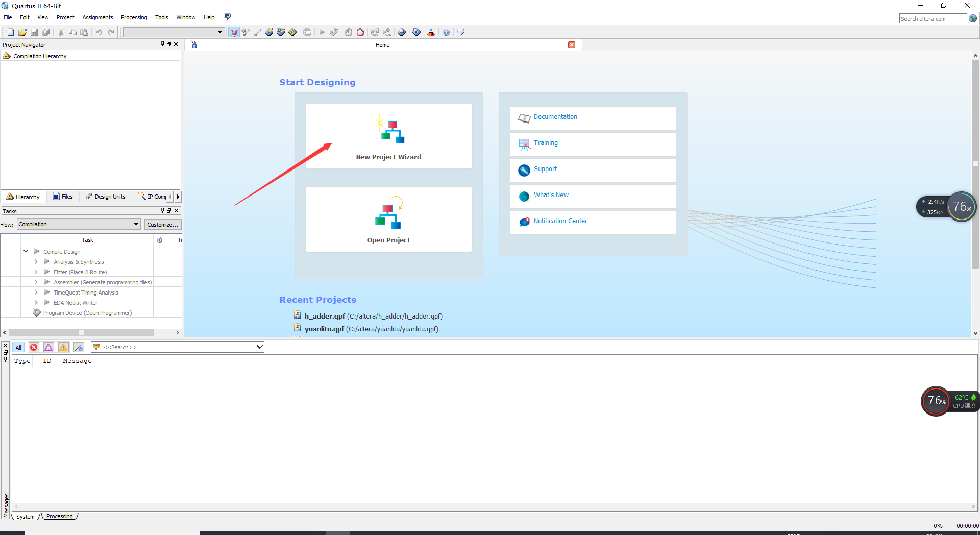Expand the TimeQuest Timing Analysis task
Image resolution: width=980 pixels, height=535 pixels.
click(36, 292)
